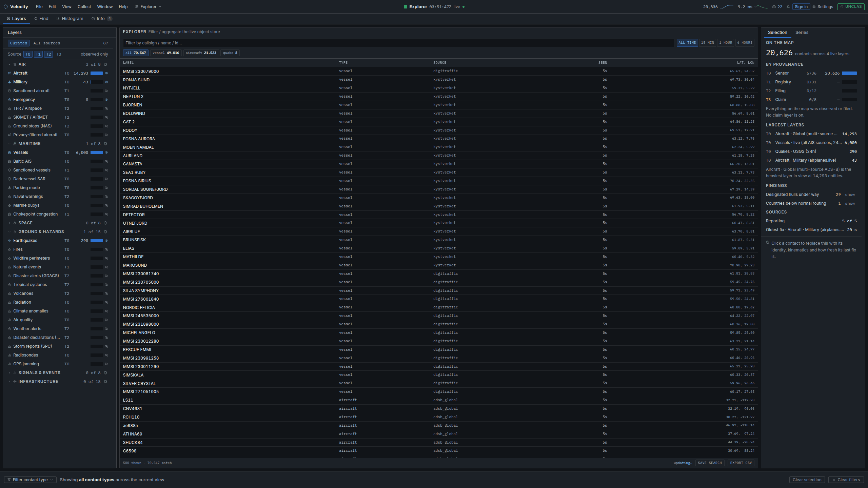Click the MARITIME group target icon
This screenshot has width=868, height=488.
pyautogui.click(x=105, y=144)
